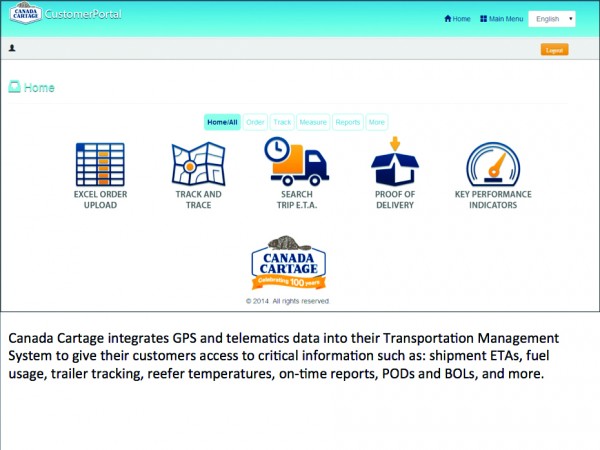Click the EXCEL ORDER UPLOAD label
Viewport: 600px width, 450px height.
(x=100, y=200)
